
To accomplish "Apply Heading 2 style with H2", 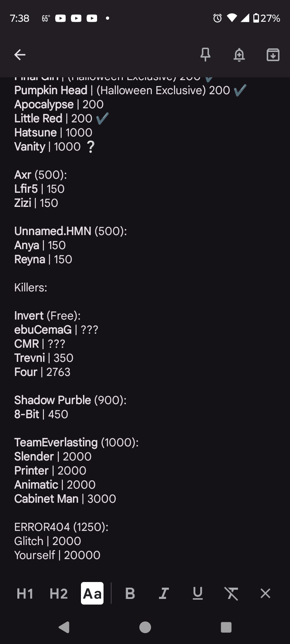I will (59, 593).
